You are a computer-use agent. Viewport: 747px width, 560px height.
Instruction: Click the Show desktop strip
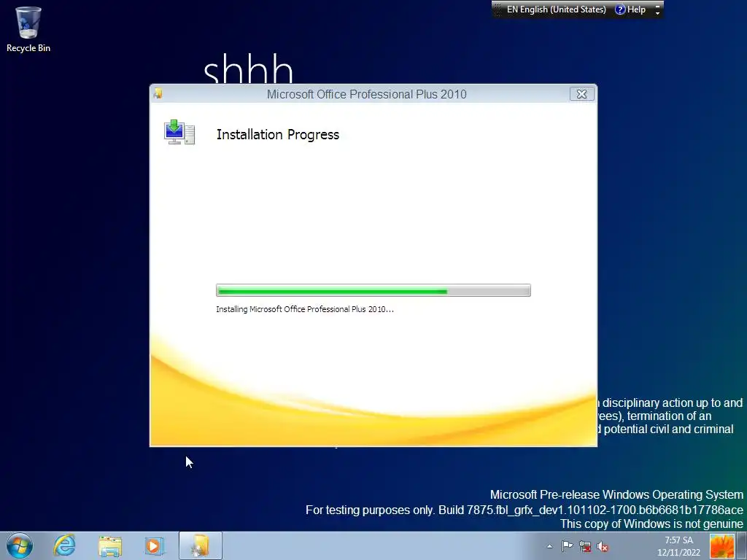[742, 545]
